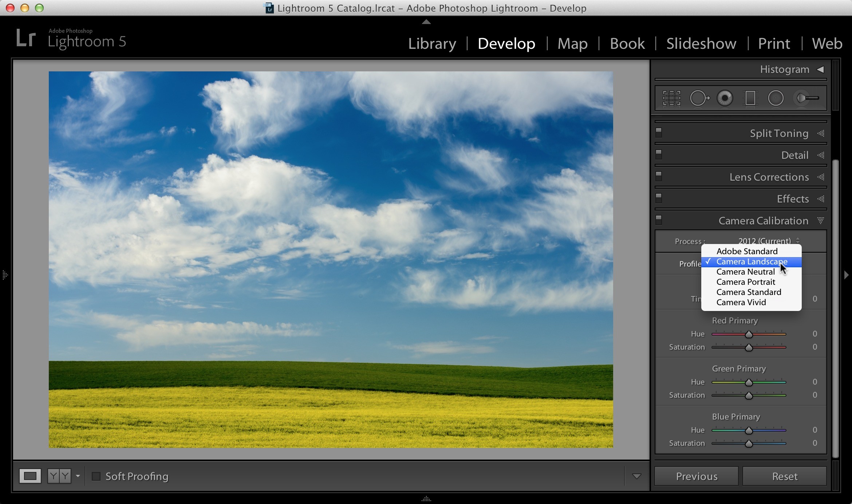Select the Radial Filter tool
Screen dimensions: 852x504
[x=776, y=98]
